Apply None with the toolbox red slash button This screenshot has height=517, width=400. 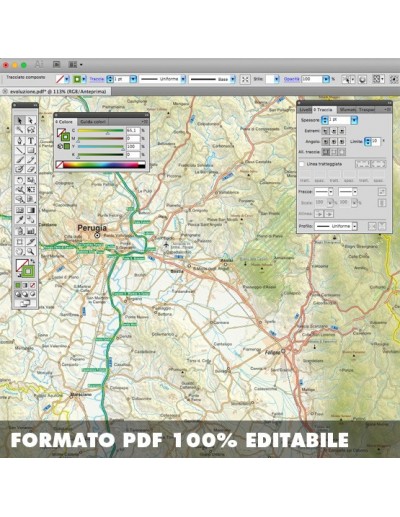[33, 285]
